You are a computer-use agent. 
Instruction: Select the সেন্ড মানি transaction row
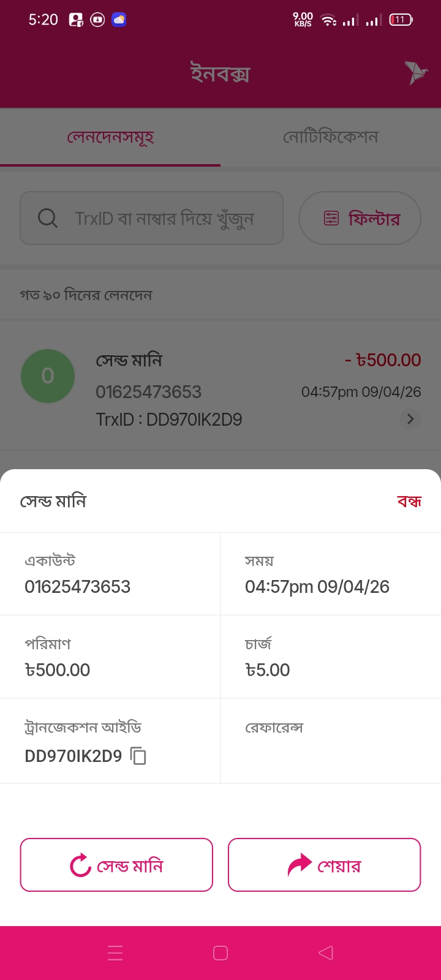coord(221,389)
